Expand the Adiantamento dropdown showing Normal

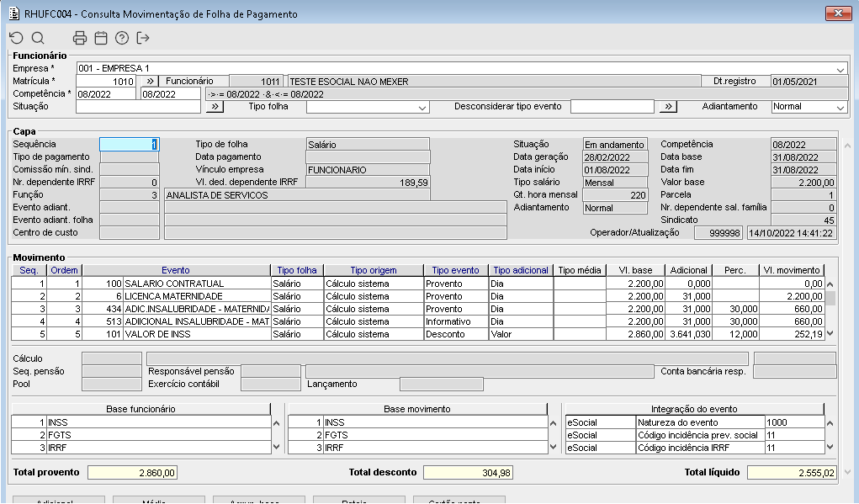[840, 108]
